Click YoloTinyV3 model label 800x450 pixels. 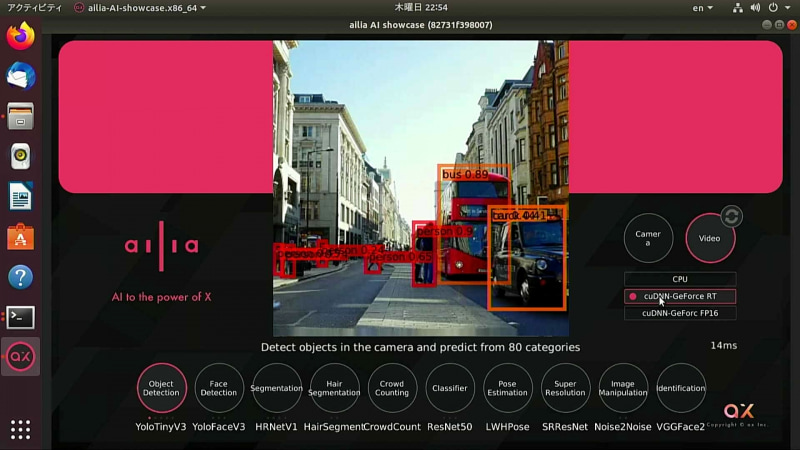click(161, 427)
